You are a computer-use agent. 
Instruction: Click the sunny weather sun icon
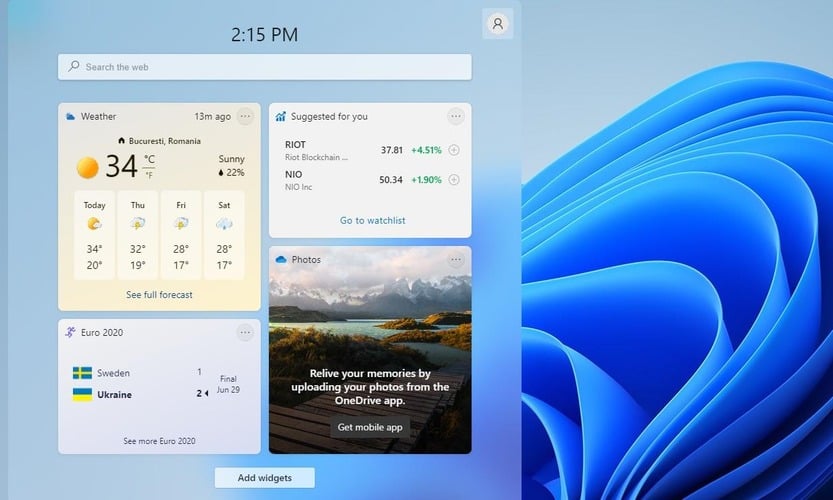(88, 167)
